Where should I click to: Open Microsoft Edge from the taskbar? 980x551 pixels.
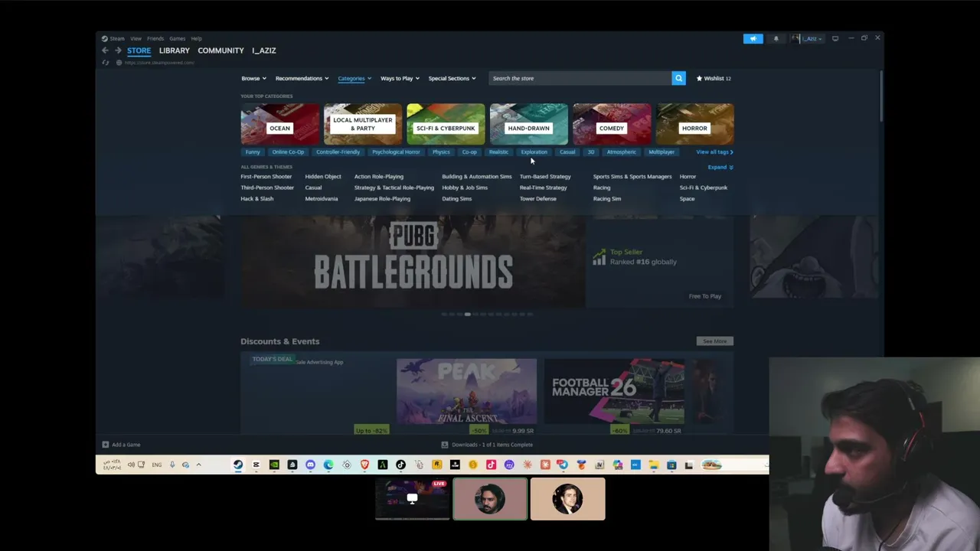point(328,465)
